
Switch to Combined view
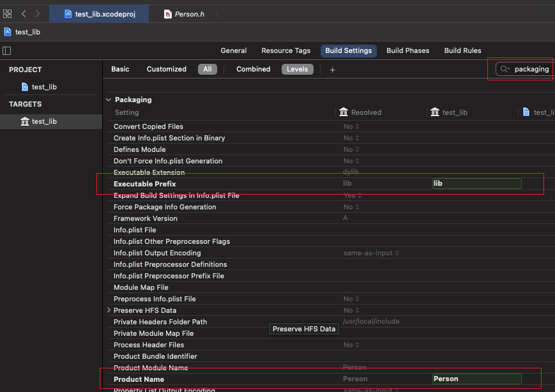253,69
